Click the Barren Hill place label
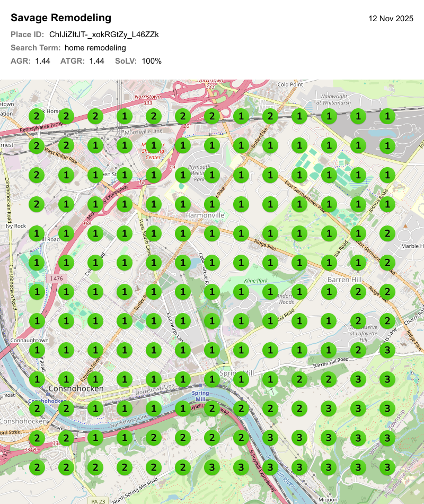This screenshot has height=504, width=424. tap(344, 280)
